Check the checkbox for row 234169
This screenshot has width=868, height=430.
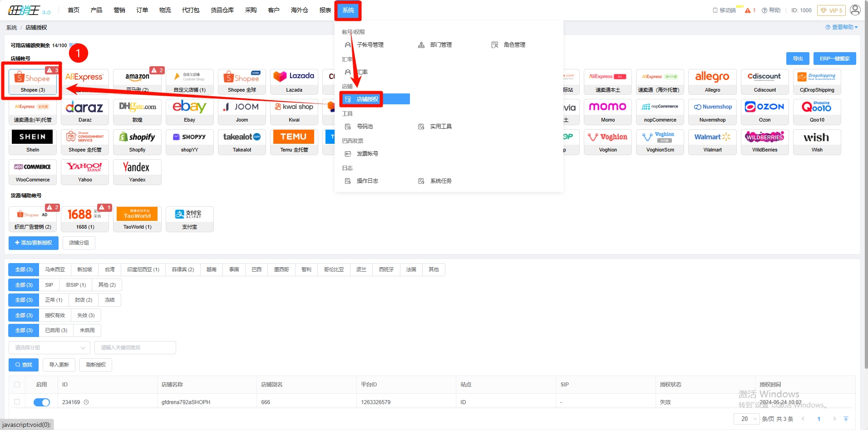[x=17, y=402]
